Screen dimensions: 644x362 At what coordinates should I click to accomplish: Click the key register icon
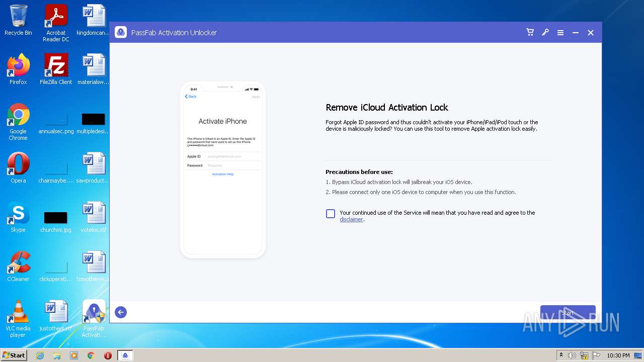545,32
